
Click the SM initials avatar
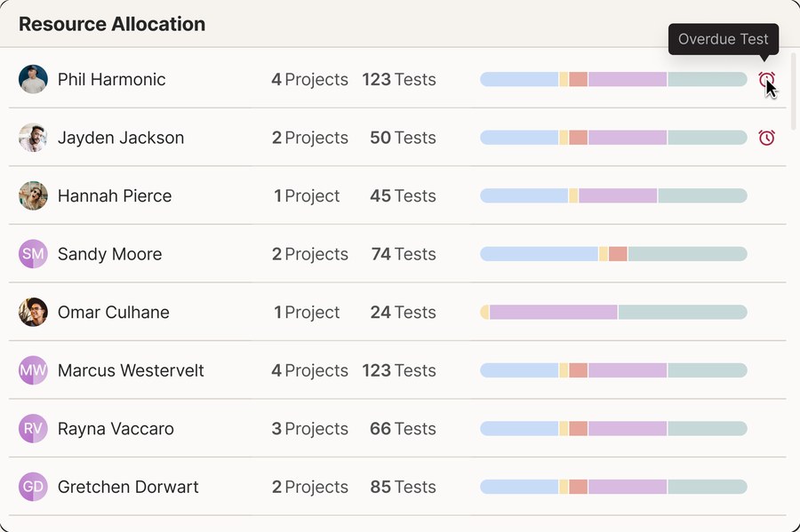click(x=33, y=254)
